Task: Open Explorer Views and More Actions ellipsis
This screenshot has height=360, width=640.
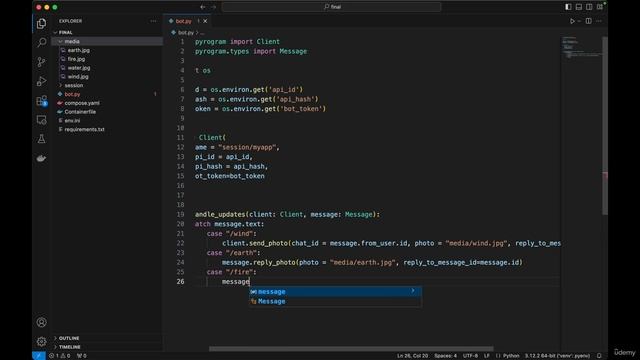Action: (153, 21)
